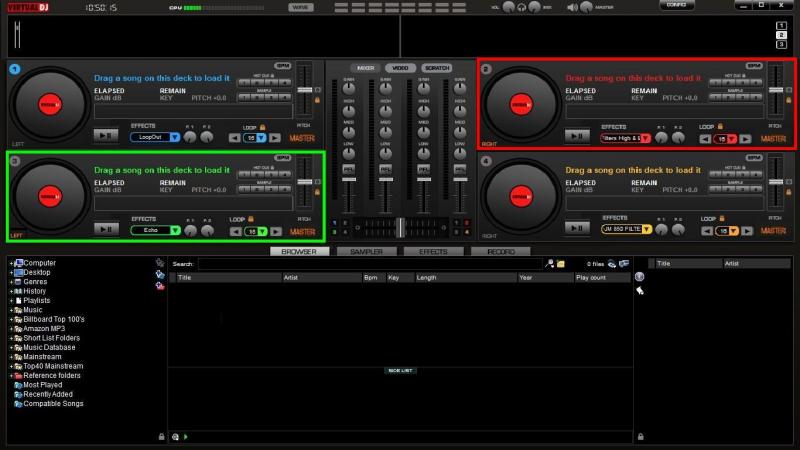Toggle MASTER on deck 3
The width and height of the screenshot is (800, 450).
(303, 232)
